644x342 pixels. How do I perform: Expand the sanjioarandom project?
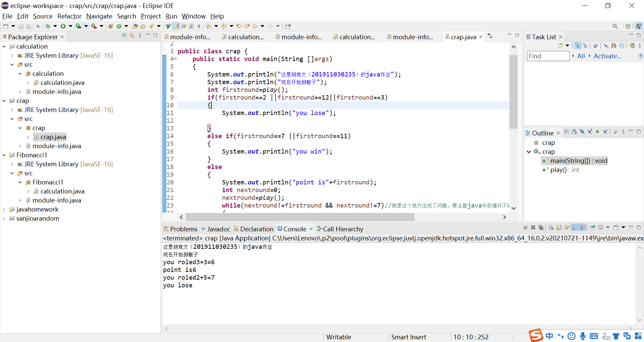(x=4, y=218)
